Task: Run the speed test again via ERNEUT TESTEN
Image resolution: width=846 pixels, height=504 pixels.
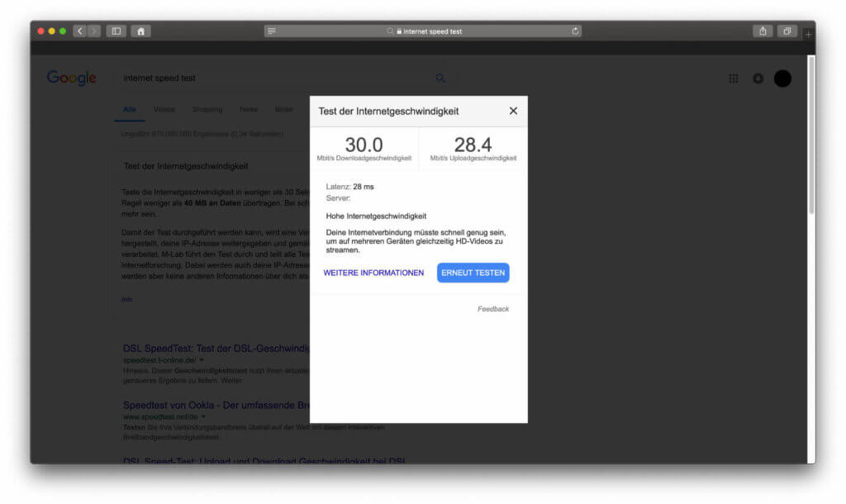Action: [x=473, y=273]
